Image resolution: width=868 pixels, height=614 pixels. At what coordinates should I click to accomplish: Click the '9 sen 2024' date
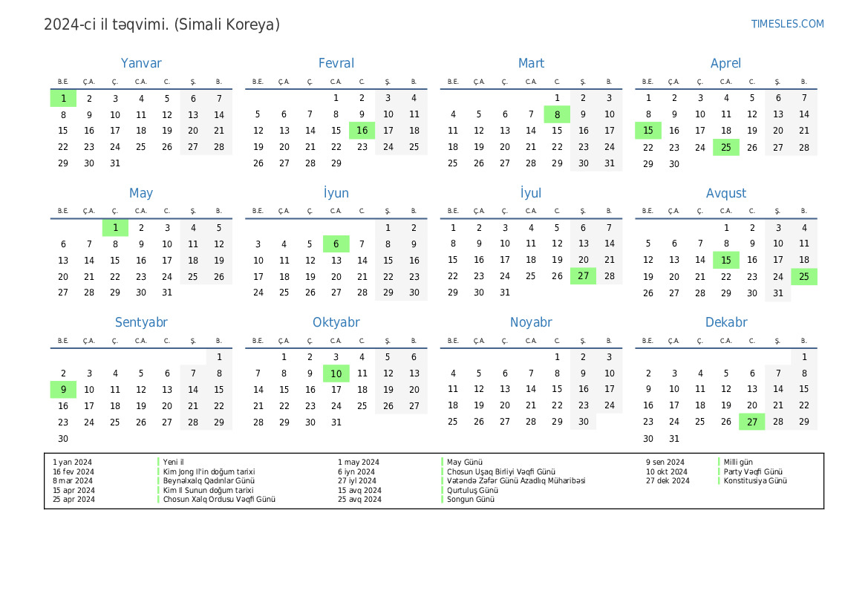click(665, 462)
